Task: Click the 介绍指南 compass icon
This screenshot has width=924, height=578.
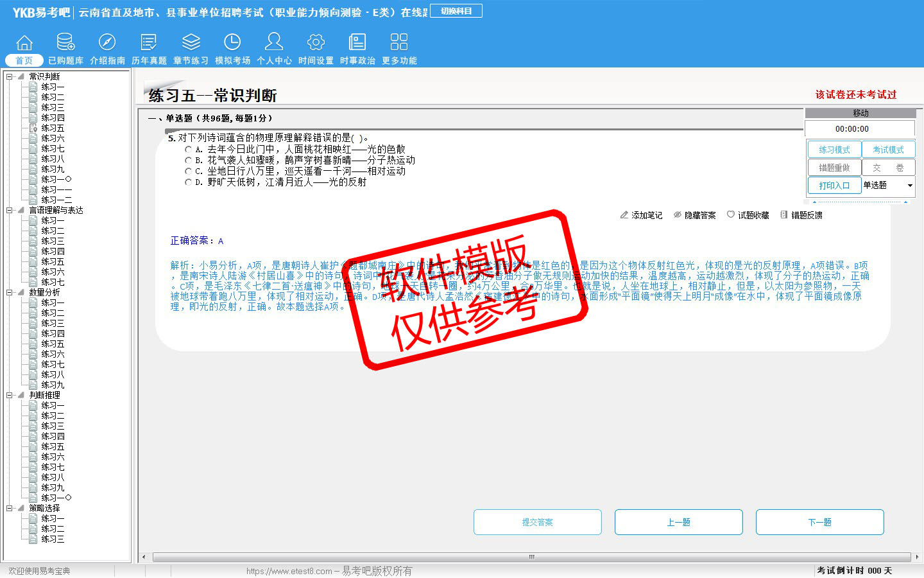Action: (107, 42)
